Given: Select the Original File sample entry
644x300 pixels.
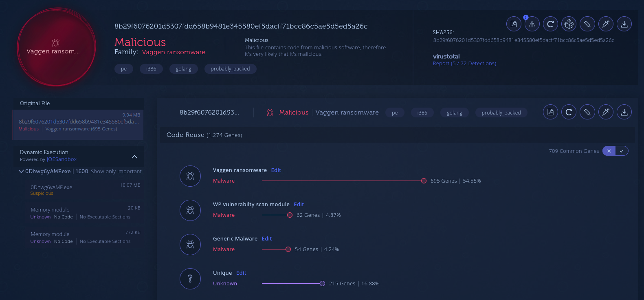Looking at the screenshot, I should pyautogui.click(x=78, y=122).
